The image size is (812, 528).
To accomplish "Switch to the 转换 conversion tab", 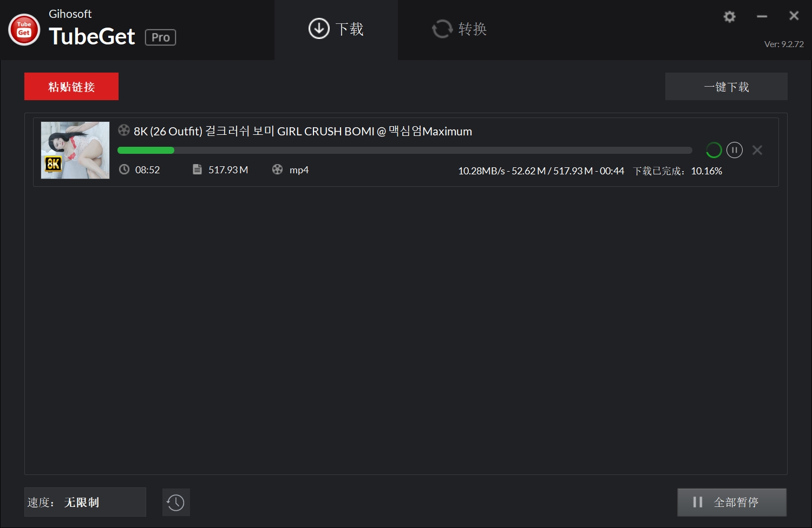I will point(459,29).
